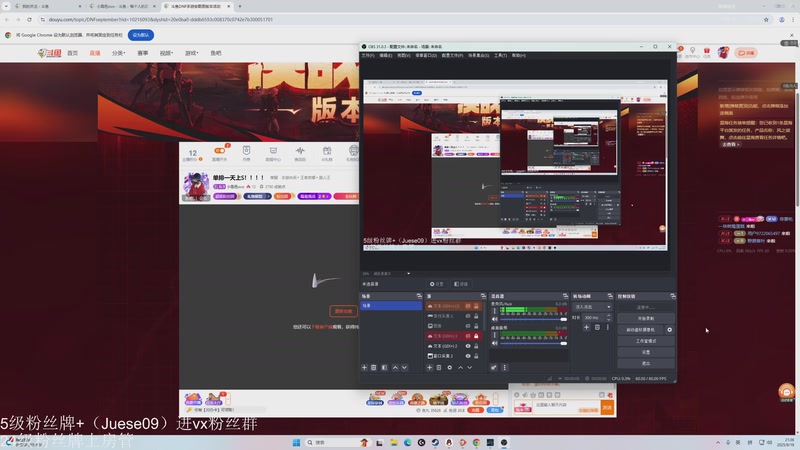Screen dimensions: 800x450
Task: Add a new source in Sources panel
Action: point(430,367)
